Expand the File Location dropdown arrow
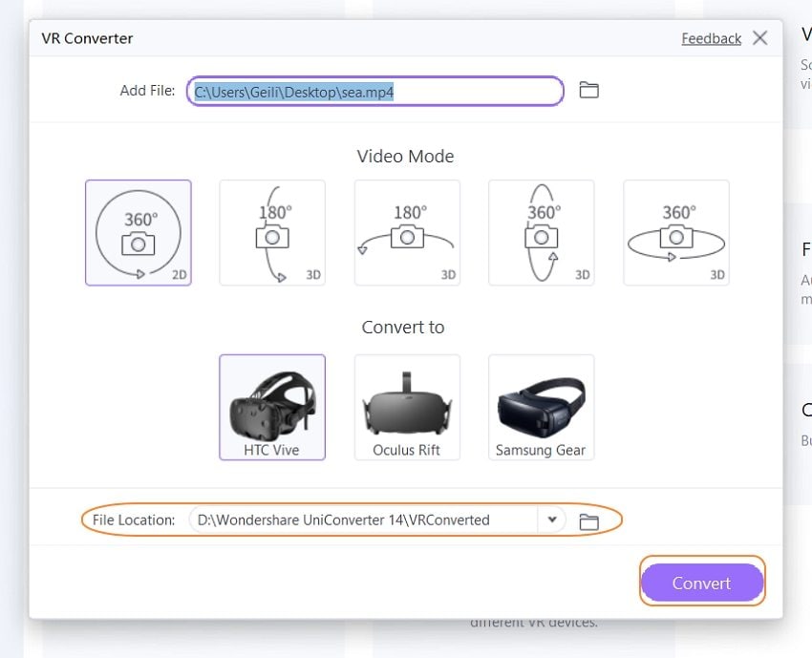This screenshot has height=658, width=812. 552,520
